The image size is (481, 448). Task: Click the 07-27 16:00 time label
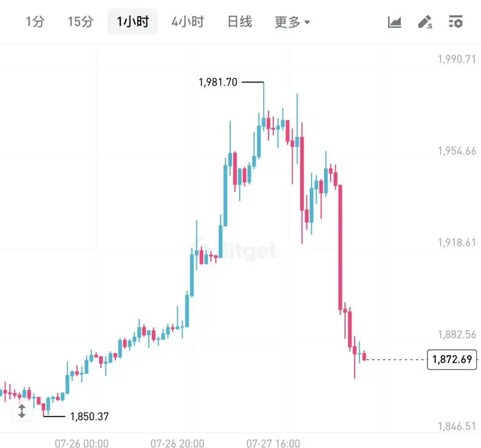click(273, 443)
